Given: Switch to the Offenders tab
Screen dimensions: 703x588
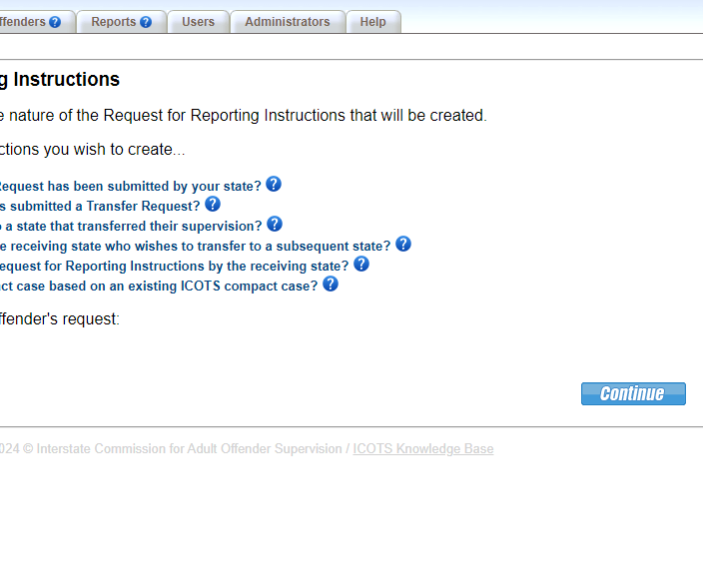Looking at the screenshot, I should (x=36, y=22).
